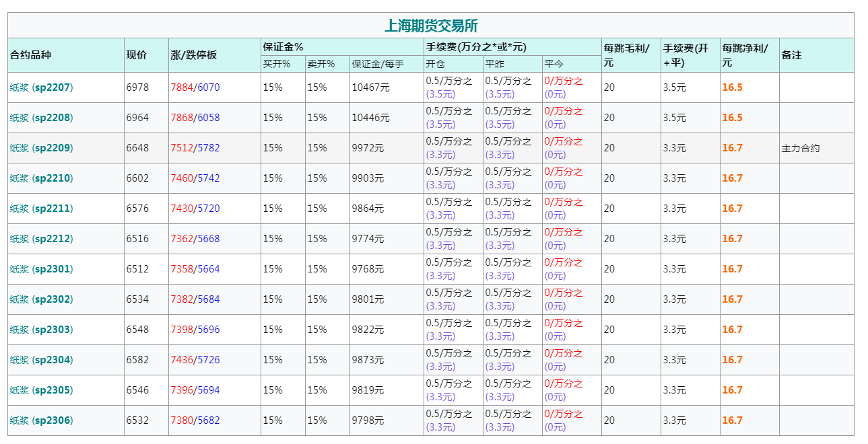Open the 纸浆 (sp2212) contract link
The width and height of the screenshot is (868, 444).
(41, 239)
